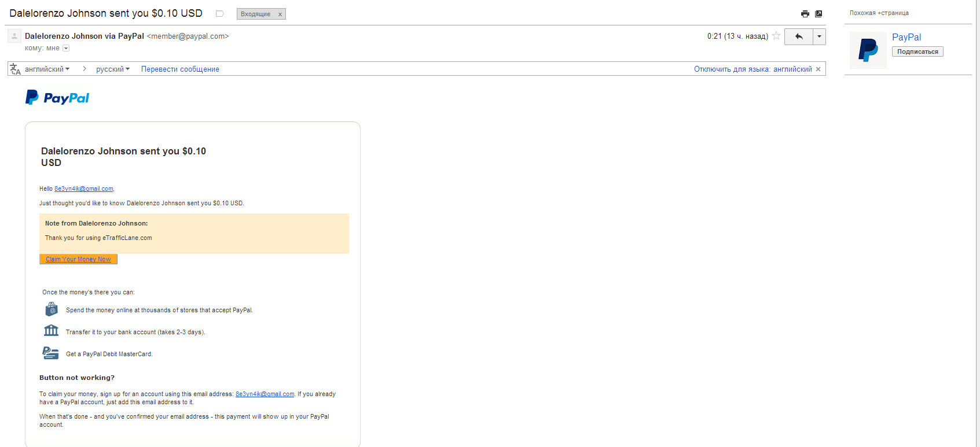Click the 'Button not working?' heading
The width and height of the screenshot is (980, 447).
coord(77,378)
